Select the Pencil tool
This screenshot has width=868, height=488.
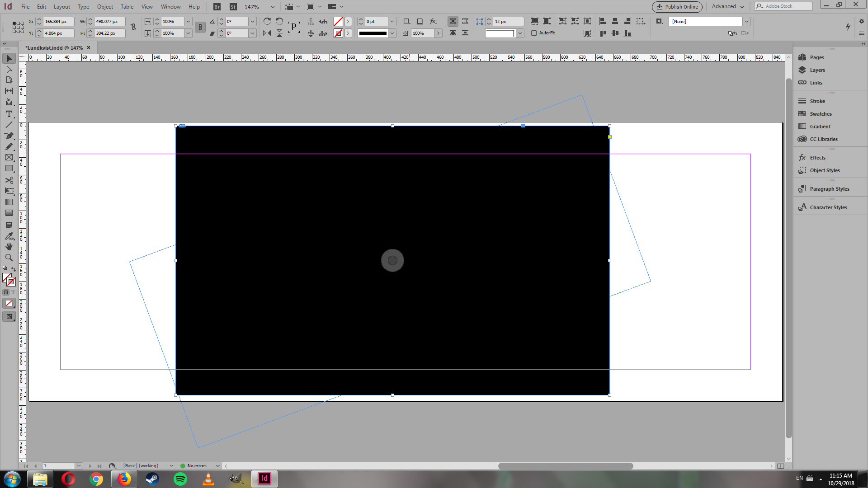point(9,146)
